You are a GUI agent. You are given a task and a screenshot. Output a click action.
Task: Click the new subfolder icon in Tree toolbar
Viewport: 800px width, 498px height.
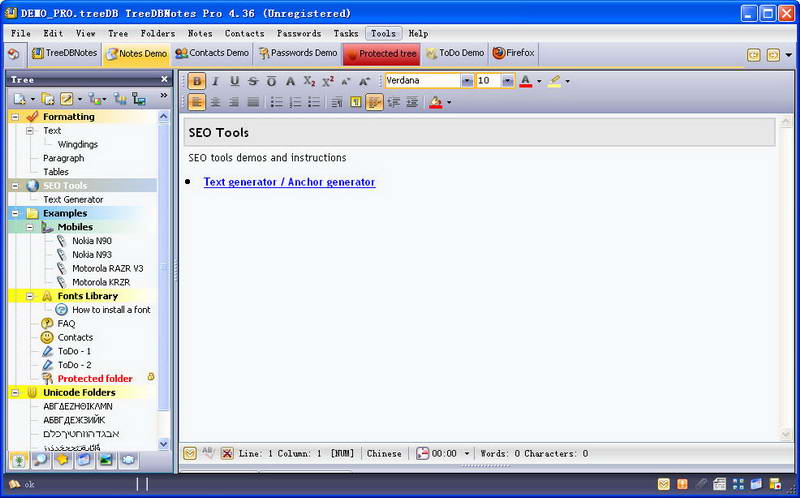click(48, 98)
